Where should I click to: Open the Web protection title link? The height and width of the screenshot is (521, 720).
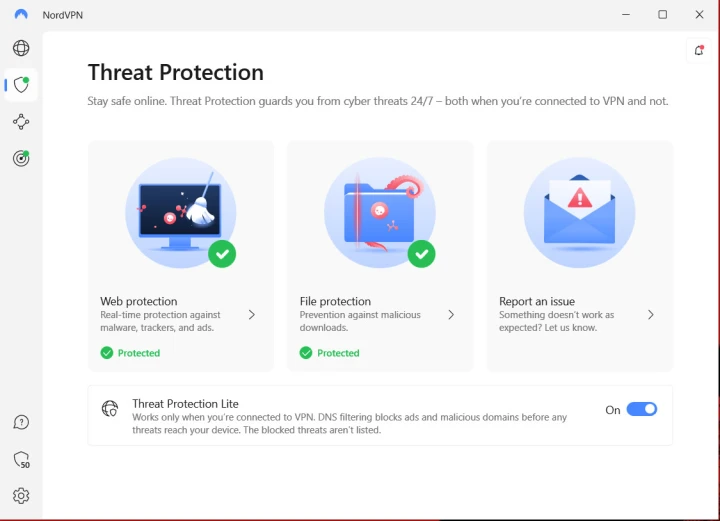coord(139,301)
